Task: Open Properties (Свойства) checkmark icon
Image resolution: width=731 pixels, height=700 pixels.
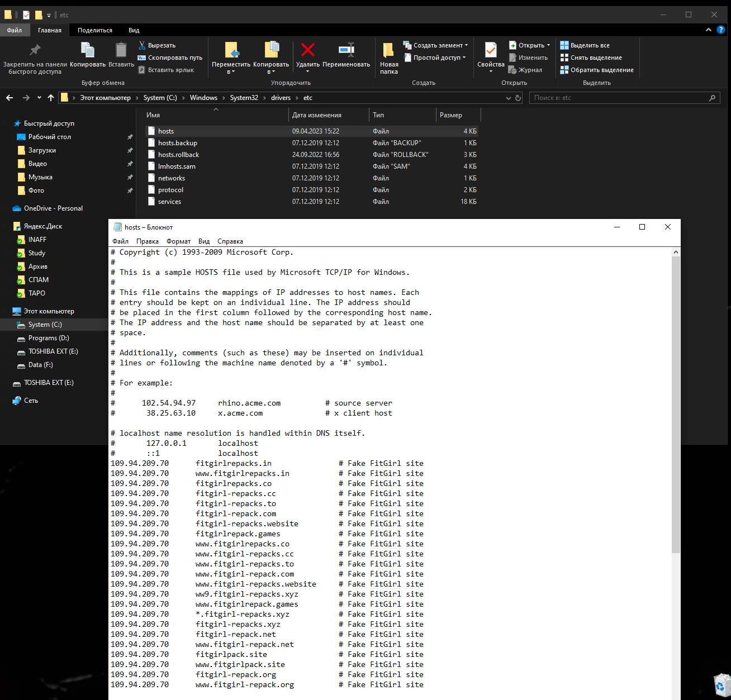Action: point(491,50)
